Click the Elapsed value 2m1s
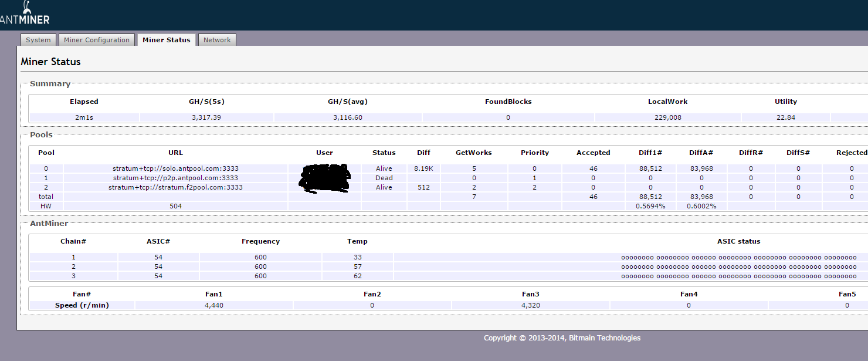Viewport: 868px width, 361px height. 84,117
